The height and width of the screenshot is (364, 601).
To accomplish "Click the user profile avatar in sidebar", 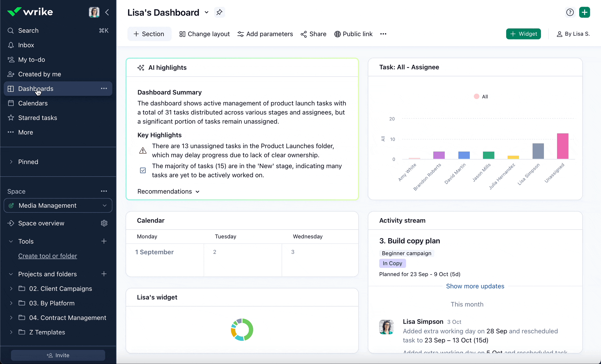I will 94,12.
